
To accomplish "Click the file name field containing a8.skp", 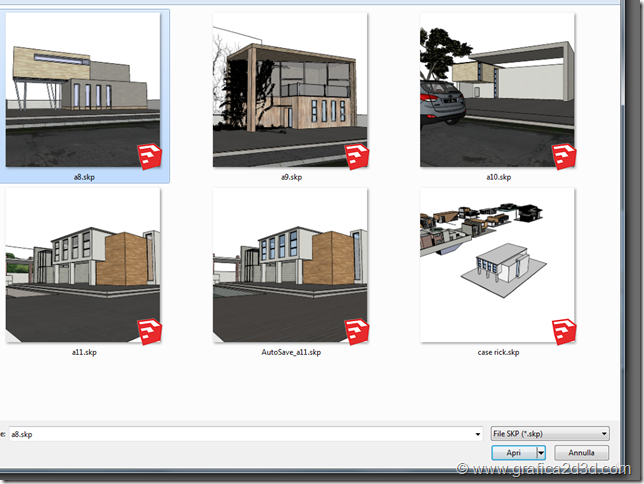I will point(240,433).
